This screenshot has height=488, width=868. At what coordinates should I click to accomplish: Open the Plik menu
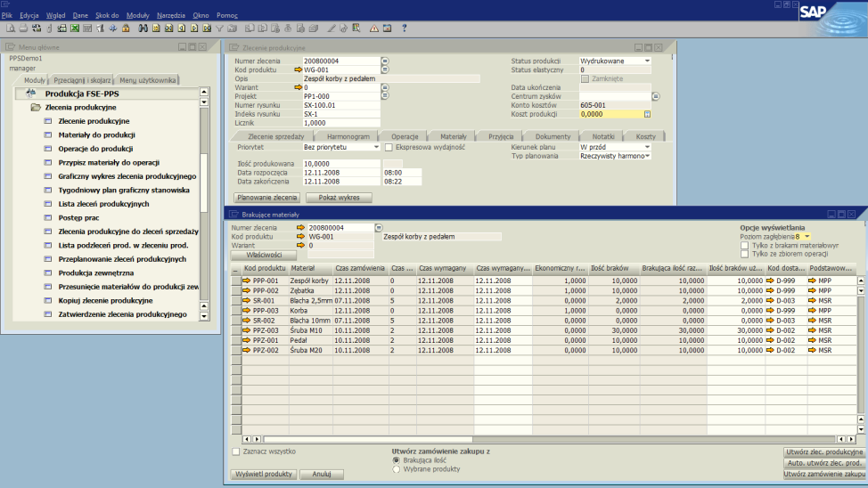[7, 15]
